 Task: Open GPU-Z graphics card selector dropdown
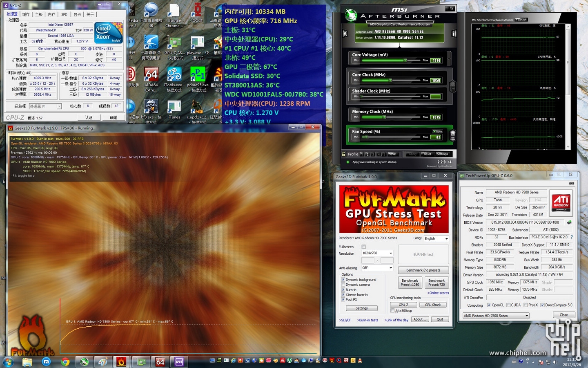click(496, 316)
